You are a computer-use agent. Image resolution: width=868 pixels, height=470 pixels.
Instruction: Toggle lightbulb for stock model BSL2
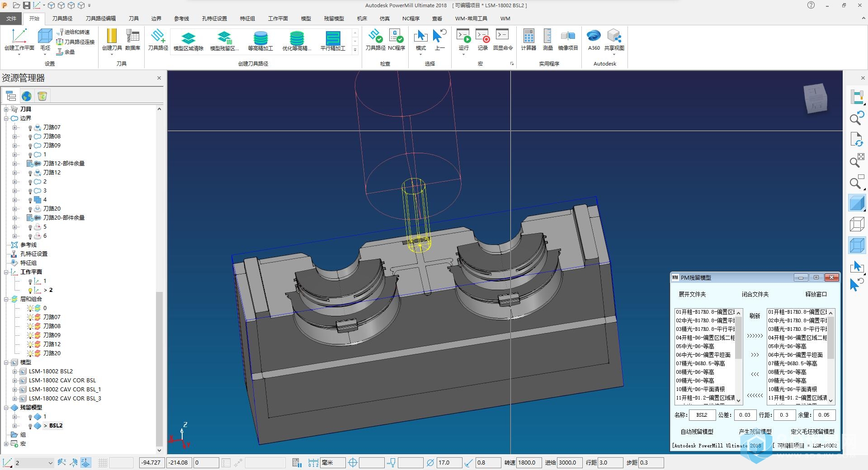click(30, 426)
